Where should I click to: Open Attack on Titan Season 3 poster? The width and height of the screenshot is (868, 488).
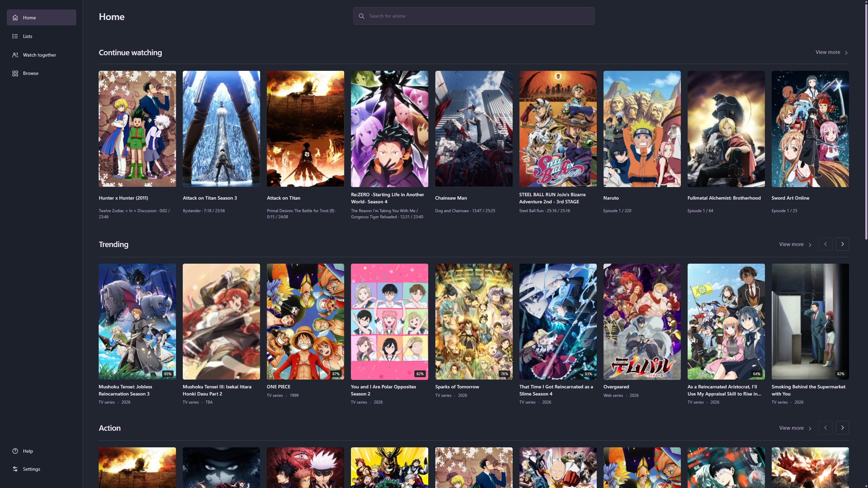[221, 129]
